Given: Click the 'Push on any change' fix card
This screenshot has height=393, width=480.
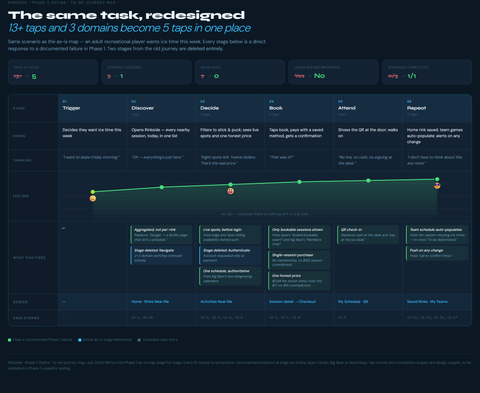Looking at the screenshot, I should click(x=437, y=253).
